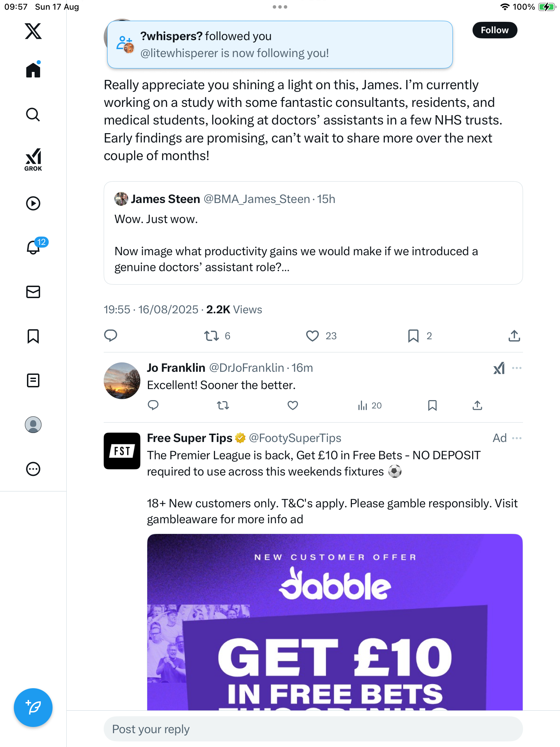Screen dimensions: 560x747
Task: Open the profile tab in sidebar
Action: click(33, 425)
